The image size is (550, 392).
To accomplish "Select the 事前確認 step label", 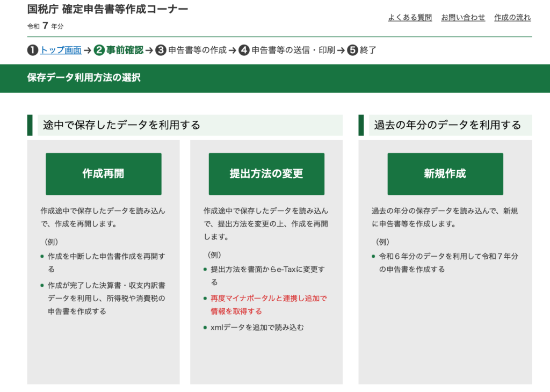I will 125,50.
